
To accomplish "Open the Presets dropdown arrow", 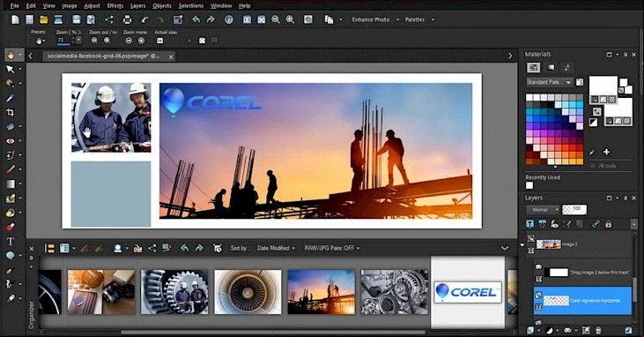I will click(x=44, y=41).
